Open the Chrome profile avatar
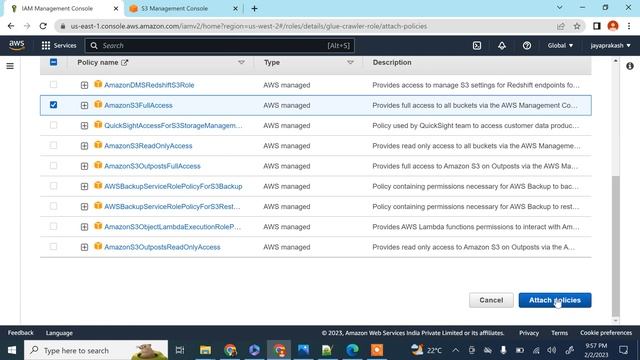The image size is (640, 360). (613, 26)
